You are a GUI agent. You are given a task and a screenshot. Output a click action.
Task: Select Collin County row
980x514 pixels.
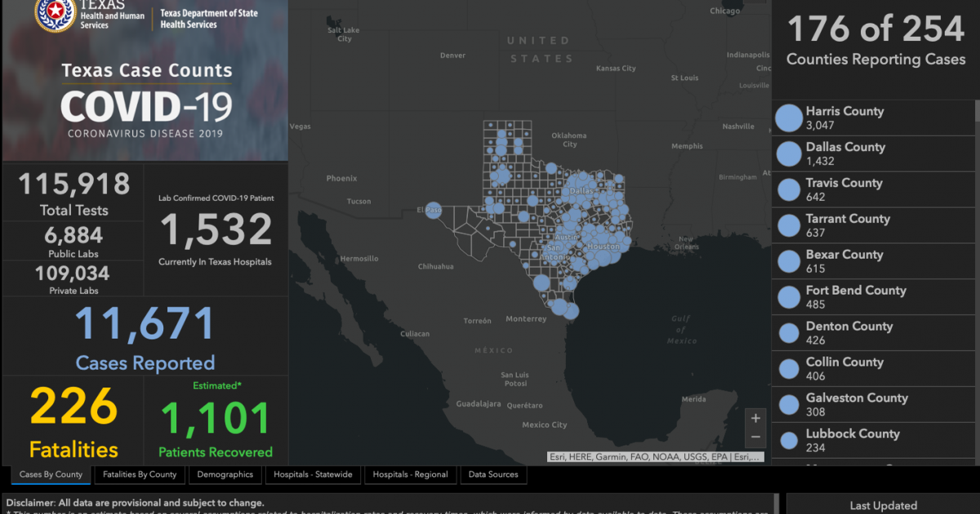873,370
